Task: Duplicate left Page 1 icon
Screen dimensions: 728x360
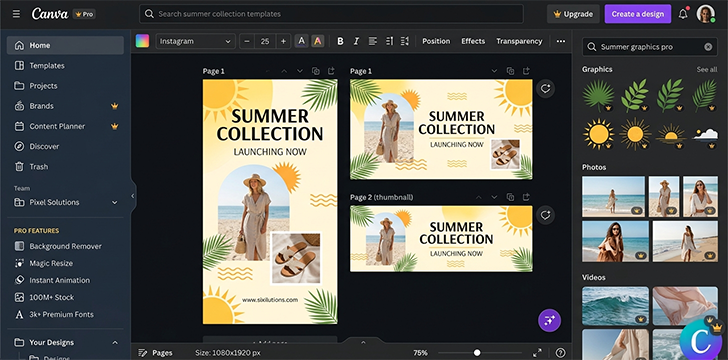Action: pos(316,71)
